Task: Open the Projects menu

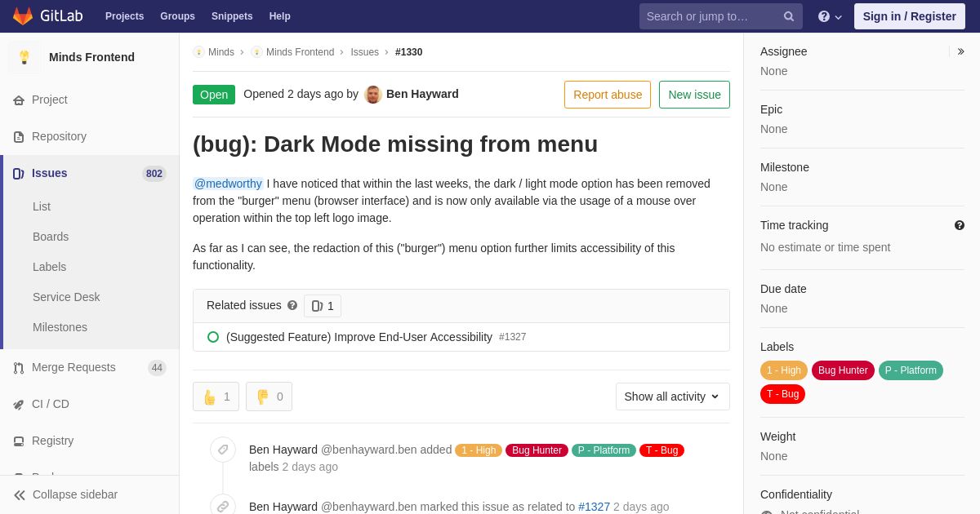Action: (124, 16)
